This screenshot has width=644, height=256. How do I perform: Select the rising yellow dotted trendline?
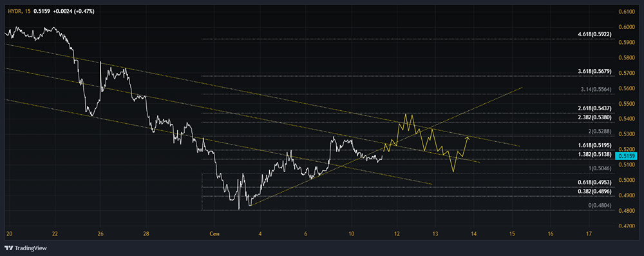(386, 146)
